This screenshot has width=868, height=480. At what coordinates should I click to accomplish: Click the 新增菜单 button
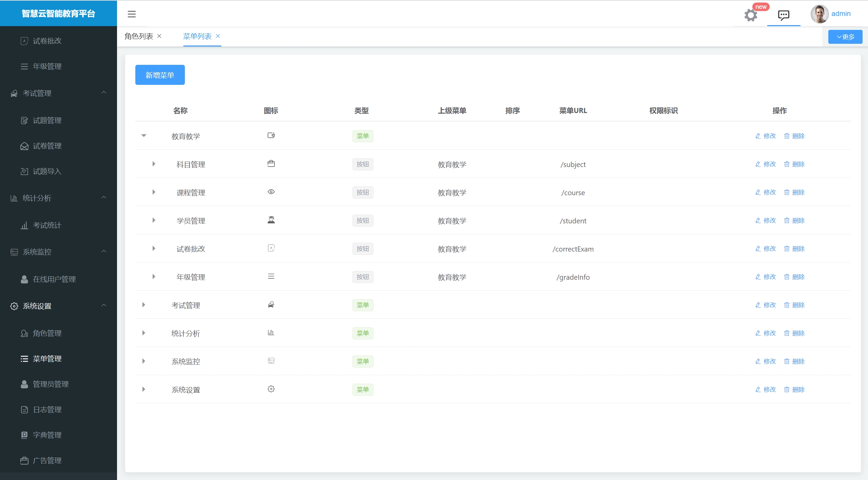click(160, 75)
